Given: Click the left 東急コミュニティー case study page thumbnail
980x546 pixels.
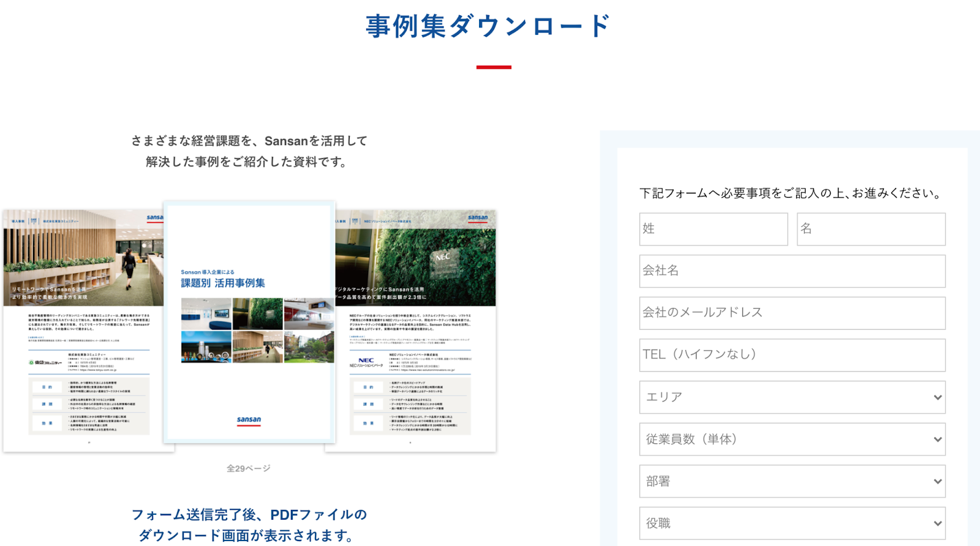Looking at the screenshot, I should (x=83, y=331).
